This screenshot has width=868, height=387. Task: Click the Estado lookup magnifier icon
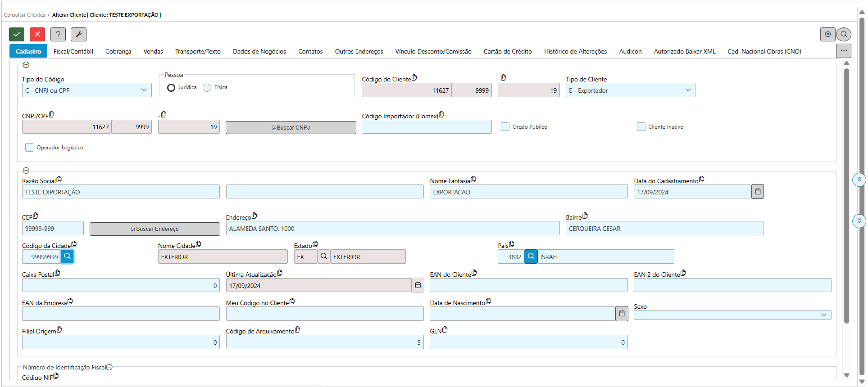(323, 256)
